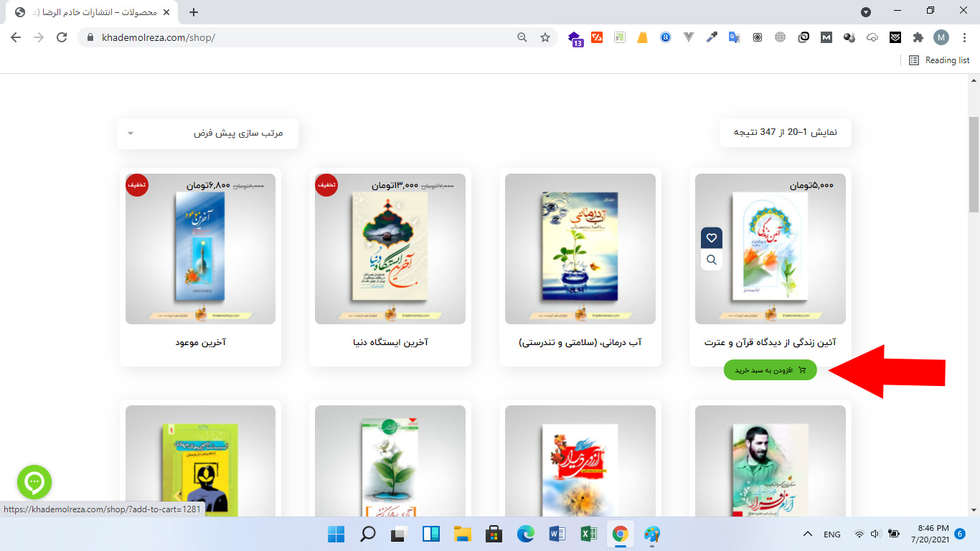Open Chrome's three-dot settings menu

(965, 37)
